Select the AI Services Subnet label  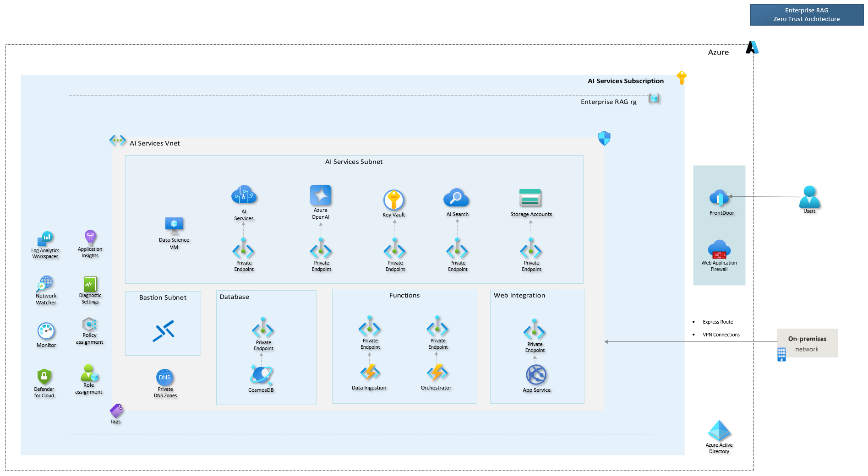click(354, 162)
